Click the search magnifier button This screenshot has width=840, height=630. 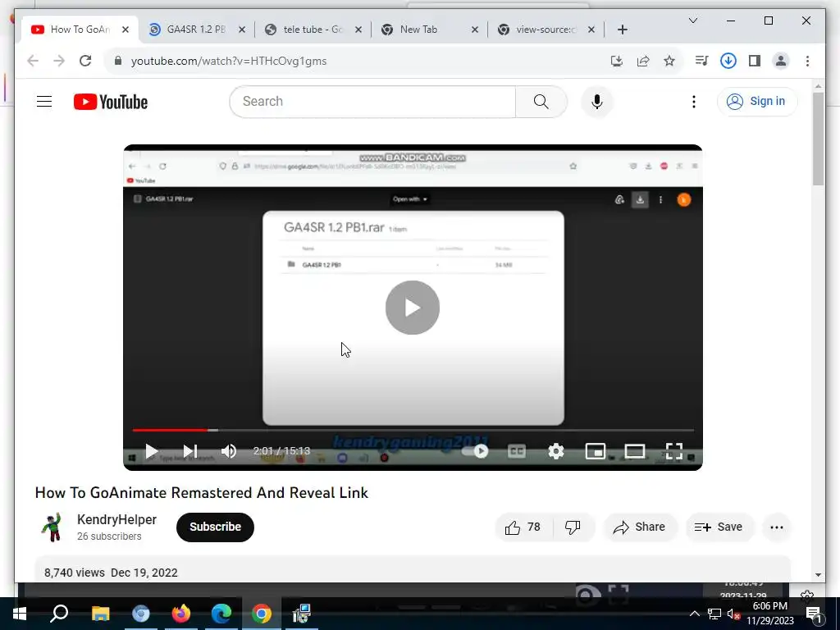541,101
